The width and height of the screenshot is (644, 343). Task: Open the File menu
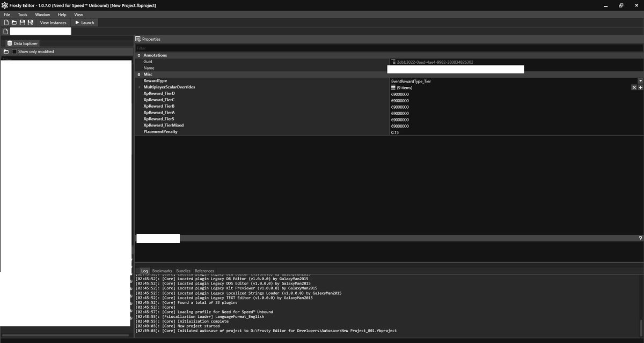(7, 14)
